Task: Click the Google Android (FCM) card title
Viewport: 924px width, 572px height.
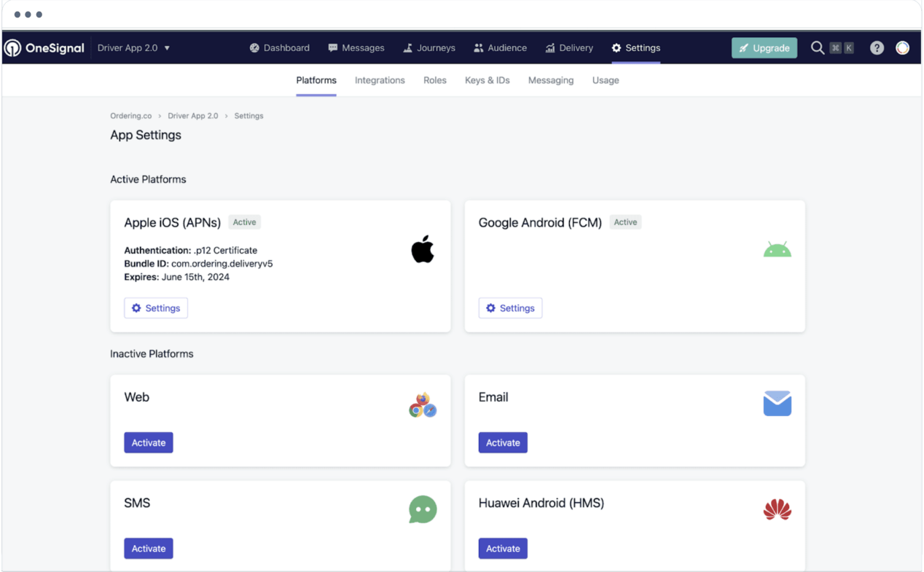Action: (x=540, y=223)
